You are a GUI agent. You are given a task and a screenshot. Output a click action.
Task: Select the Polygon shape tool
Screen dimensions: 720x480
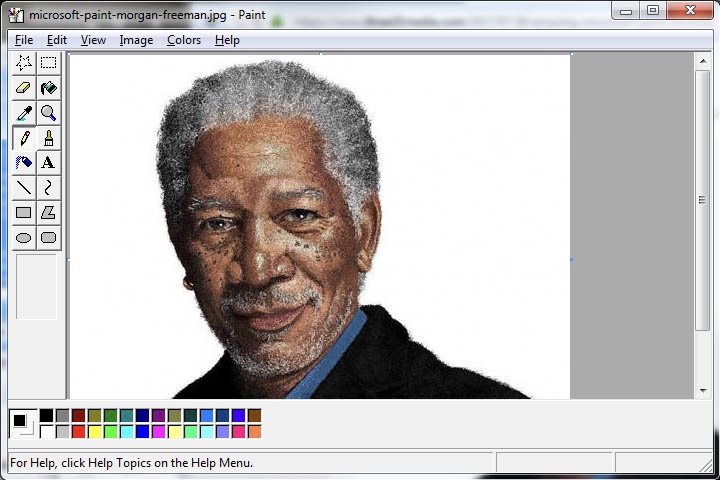(x=49, y=212)
